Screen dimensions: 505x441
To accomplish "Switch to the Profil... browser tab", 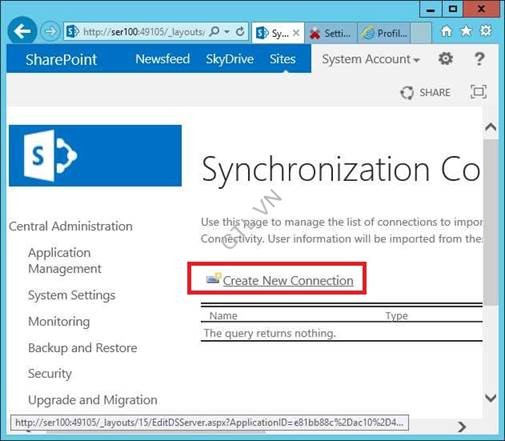I will 384,33.
